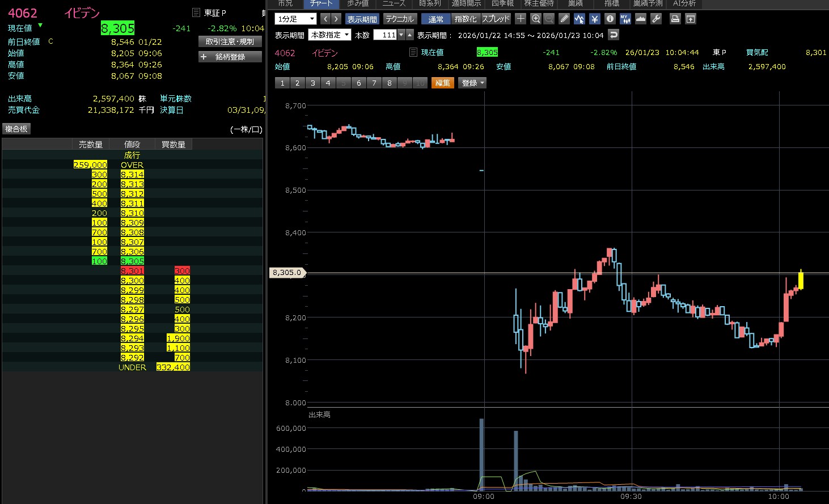
Task: Open the chart info icon
Action: click(610, 19)
